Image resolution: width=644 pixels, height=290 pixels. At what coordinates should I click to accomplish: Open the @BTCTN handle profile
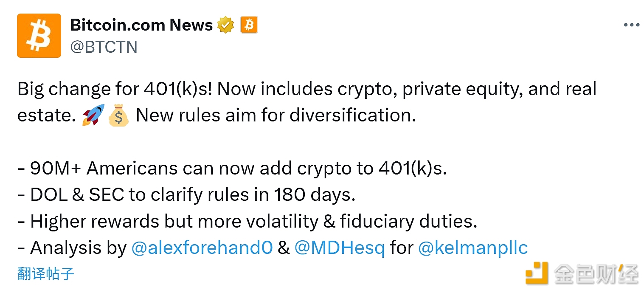(x=104, y=47)
